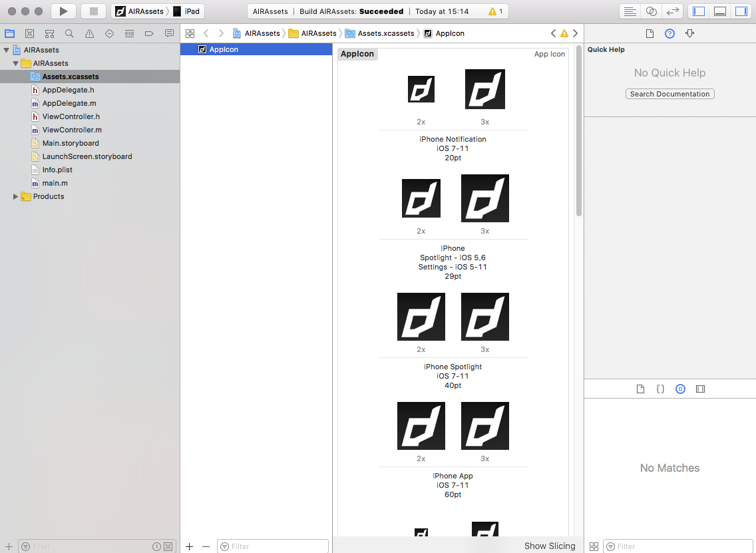The height and width of the screenshot is (553, 756).
Task: Toggle the Utilities panel
Action: coord(741,11)
